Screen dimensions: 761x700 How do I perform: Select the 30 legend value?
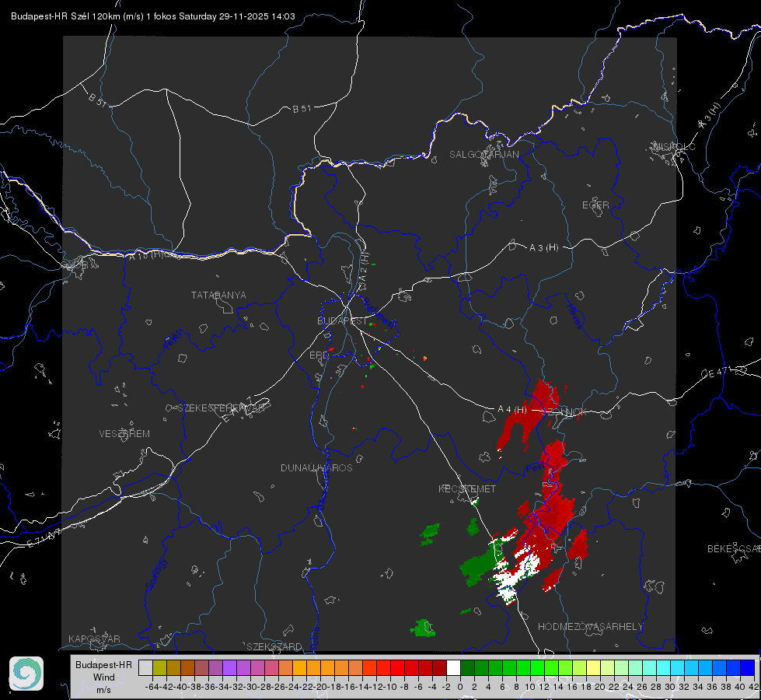(x=670, y=687)
